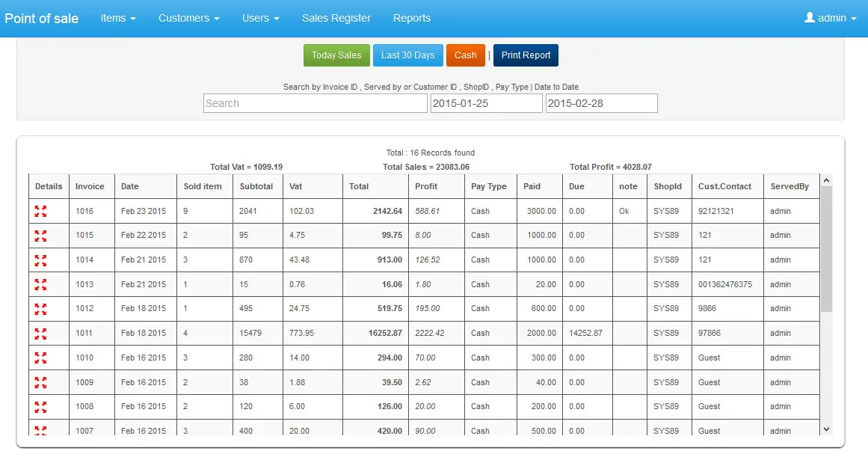
Task: Click the end date field 2015-02-28
Action: (602, 103)
